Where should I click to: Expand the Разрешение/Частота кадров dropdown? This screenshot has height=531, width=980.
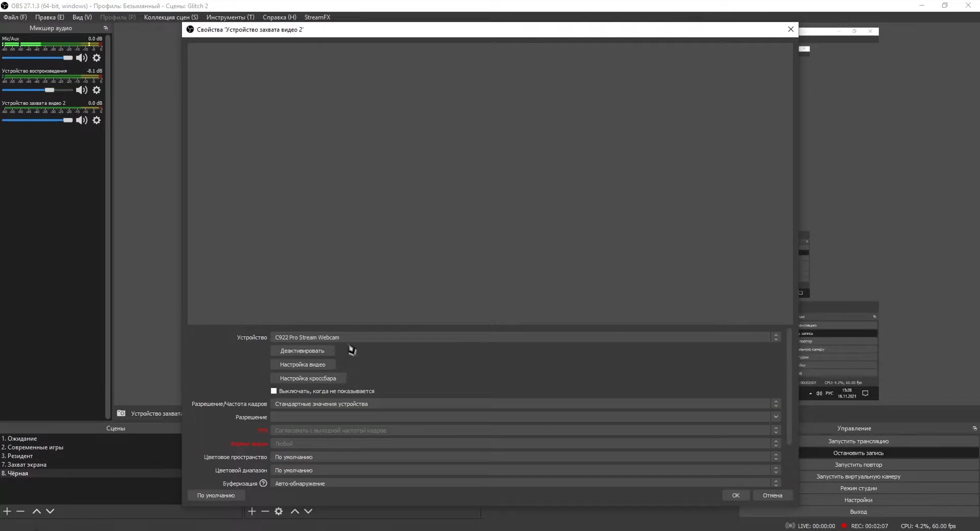pyautogui.click(x=524, y=404)
